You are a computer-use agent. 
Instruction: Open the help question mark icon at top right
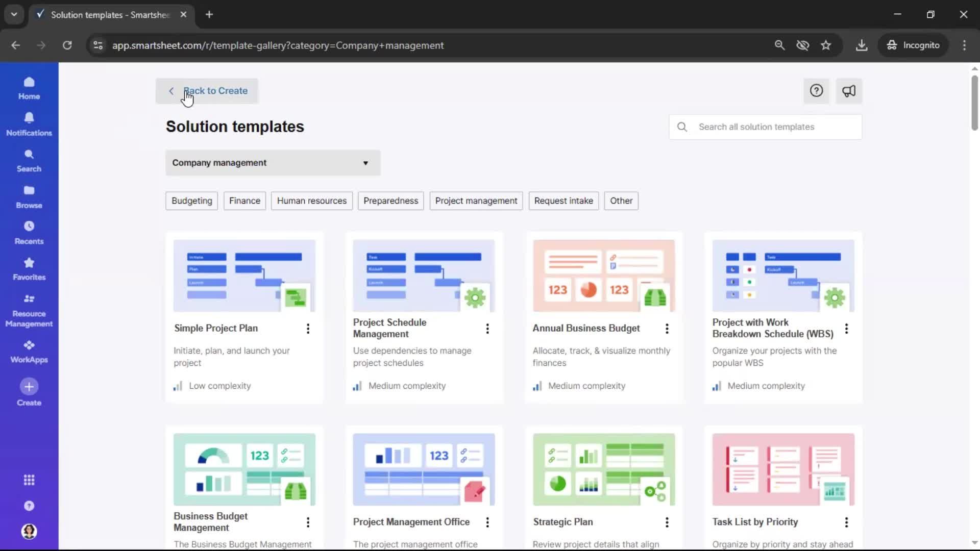tap(816, 91)
